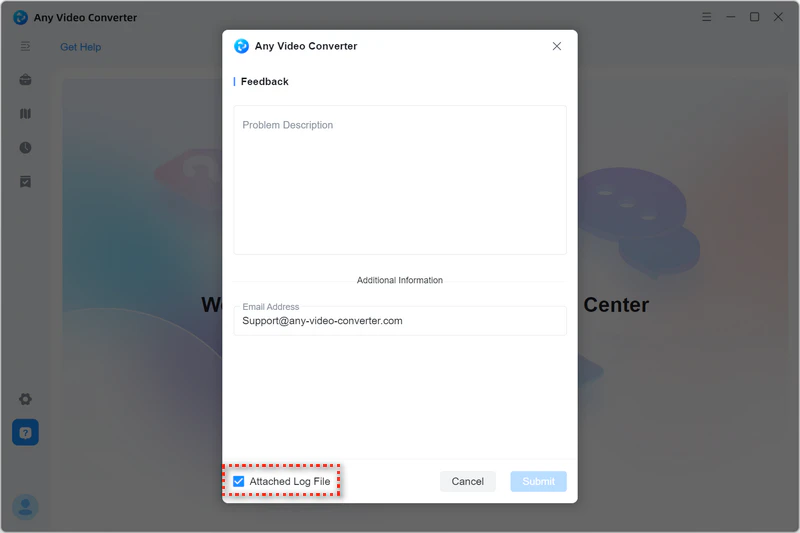Open settings gear in sidebar
800x533 pixels.
pyautogui.click(x=26, y=399)
